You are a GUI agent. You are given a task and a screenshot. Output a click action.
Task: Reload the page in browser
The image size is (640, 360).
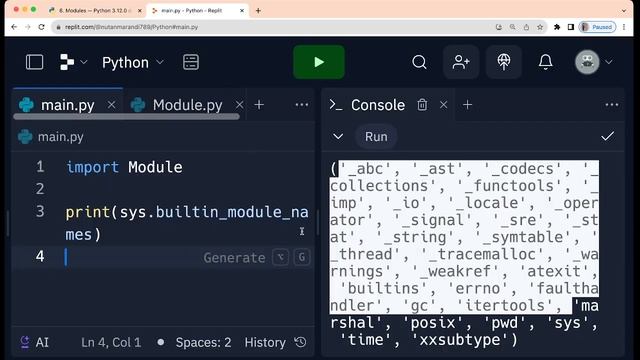tap(41, 27)
